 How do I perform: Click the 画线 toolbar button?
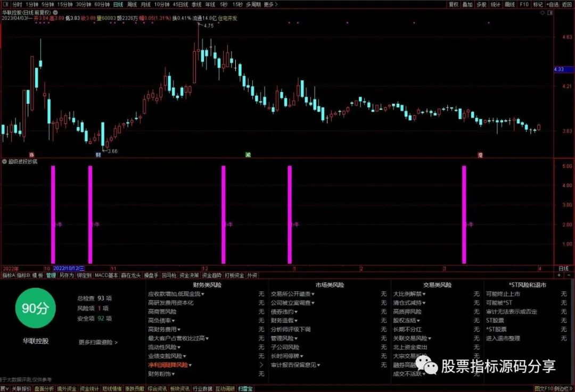tap(510, 4)
